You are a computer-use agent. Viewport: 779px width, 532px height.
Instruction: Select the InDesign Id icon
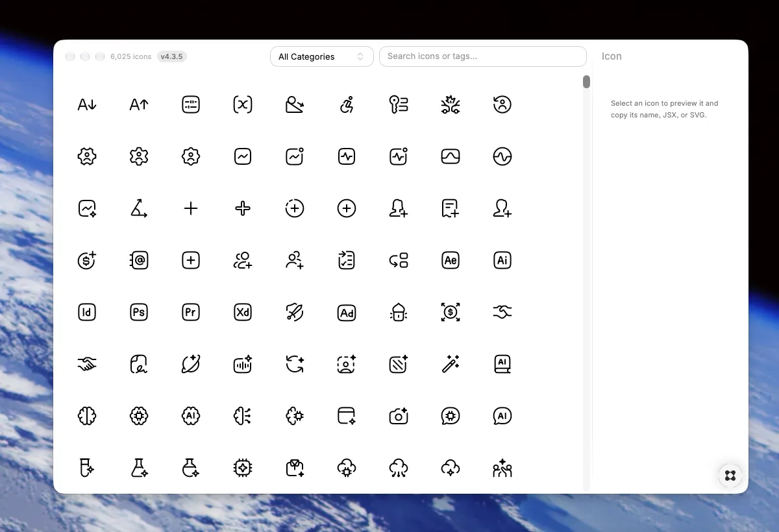click(x=87, y=312)
